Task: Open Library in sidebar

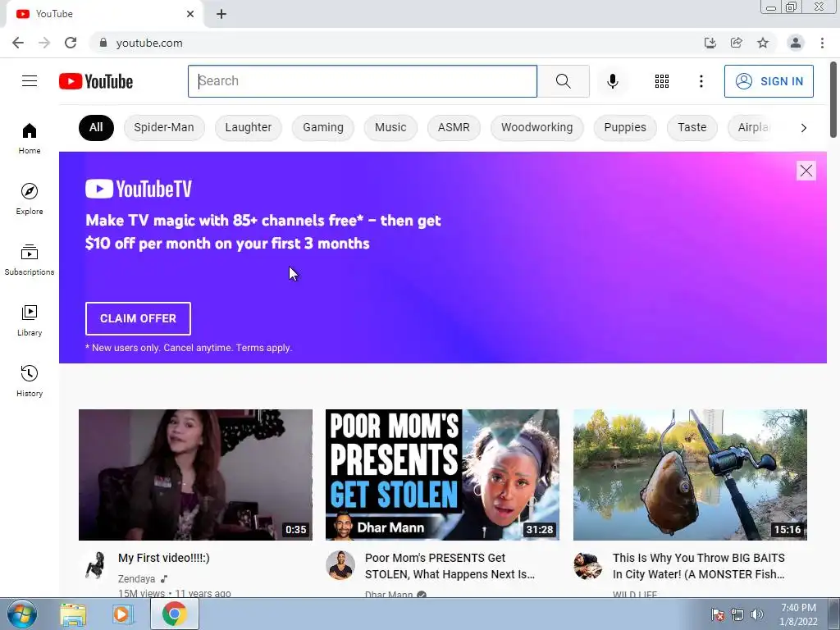Action: [x=30, y=320]
